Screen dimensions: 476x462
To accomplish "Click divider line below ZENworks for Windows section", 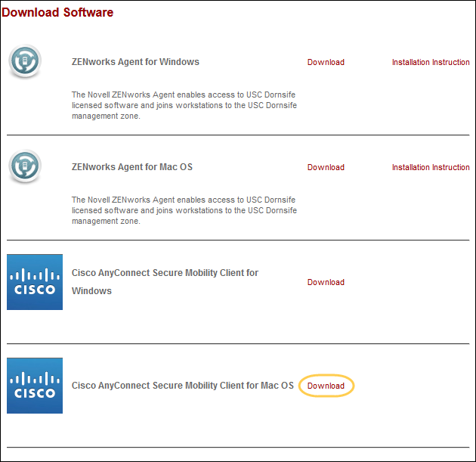I will point(238,135).
